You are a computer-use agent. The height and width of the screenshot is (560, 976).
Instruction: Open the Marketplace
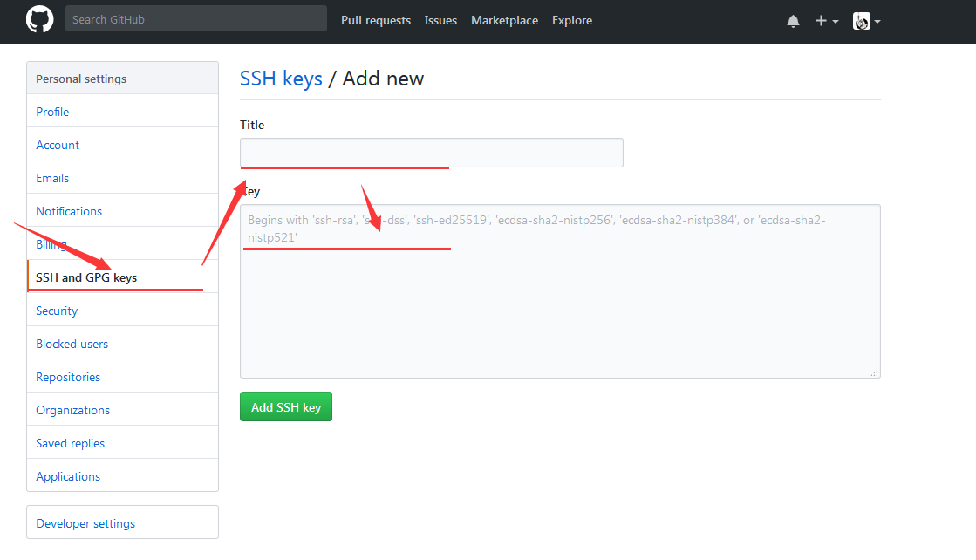[x=504, y=20]
